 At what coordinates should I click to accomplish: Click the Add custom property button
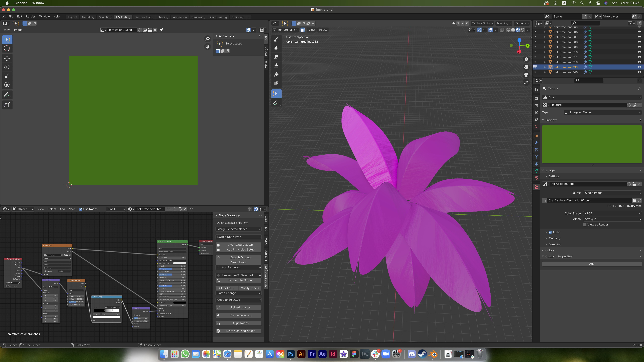[592, 264]
